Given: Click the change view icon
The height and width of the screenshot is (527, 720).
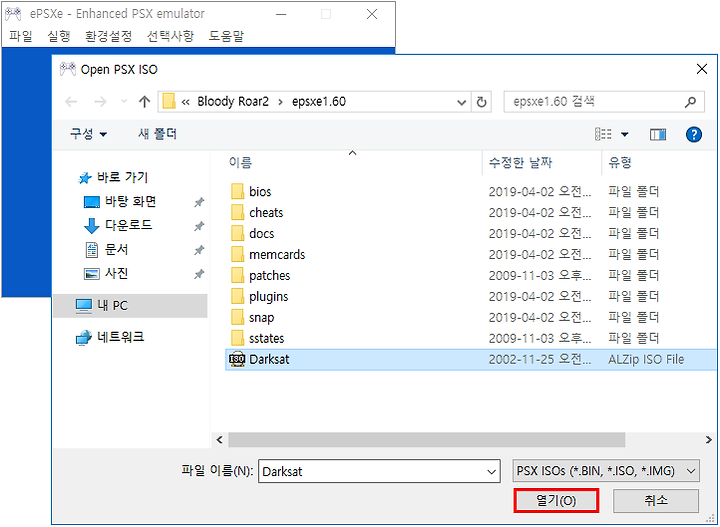Looking at the screenshot, I should [x=603, y=134].
